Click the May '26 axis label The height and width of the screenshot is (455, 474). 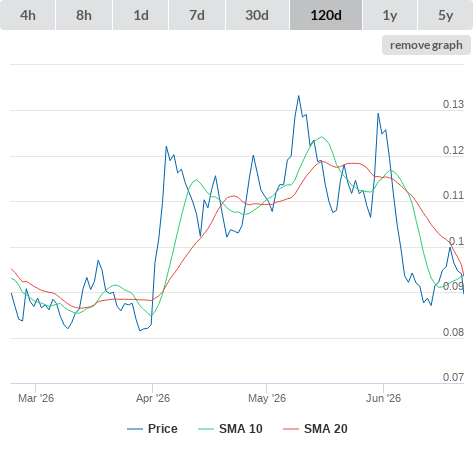(x=267, y=398)
